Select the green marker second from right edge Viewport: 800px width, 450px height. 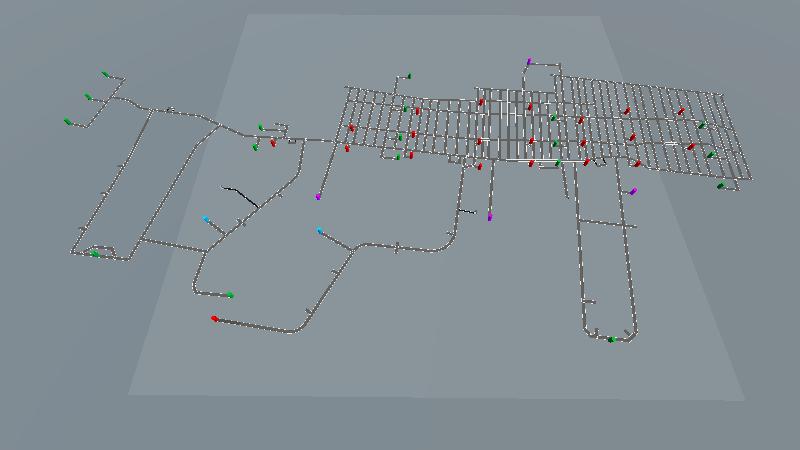pyautogui.click(x=711, y=155)
